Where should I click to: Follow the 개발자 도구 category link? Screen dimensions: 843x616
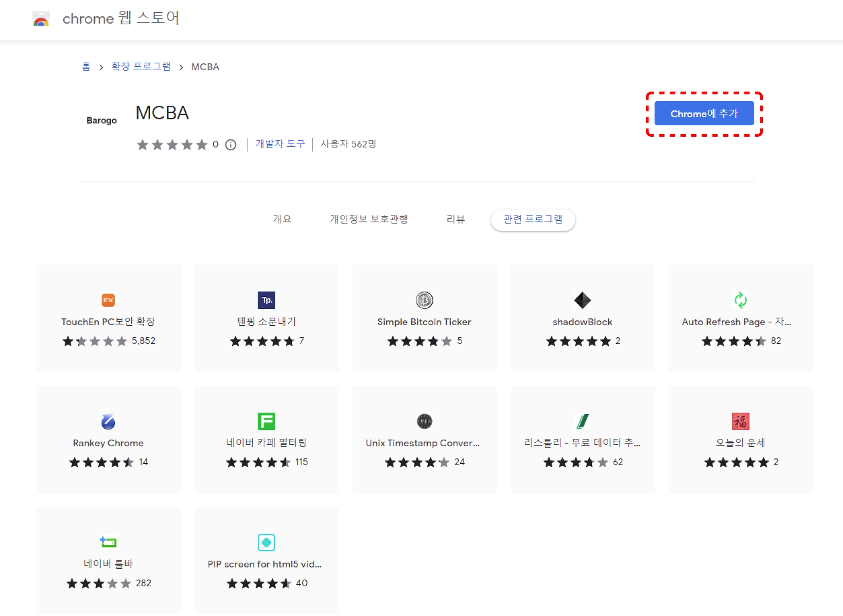(x=280, y=144)
